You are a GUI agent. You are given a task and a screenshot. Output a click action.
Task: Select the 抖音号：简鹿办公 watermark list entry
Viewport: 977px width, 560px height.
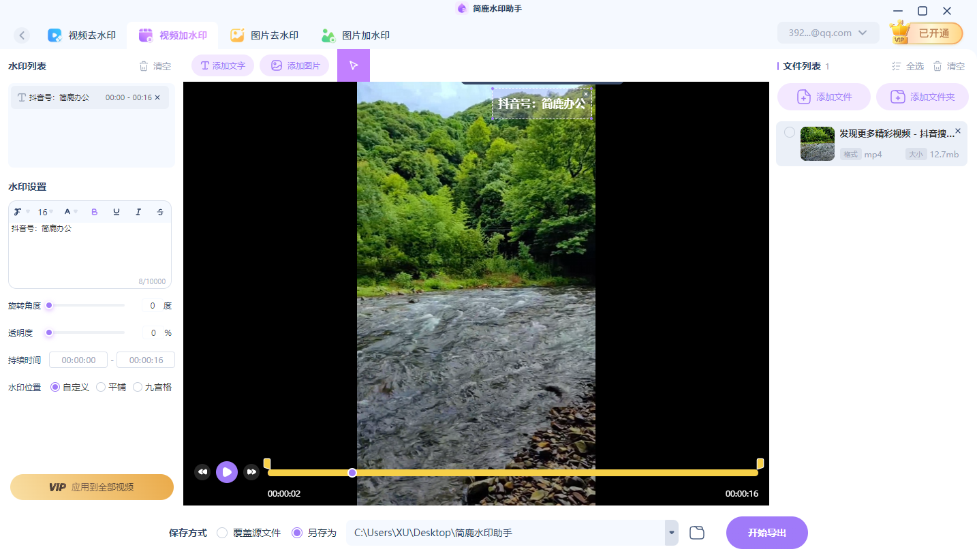[90, 97]
